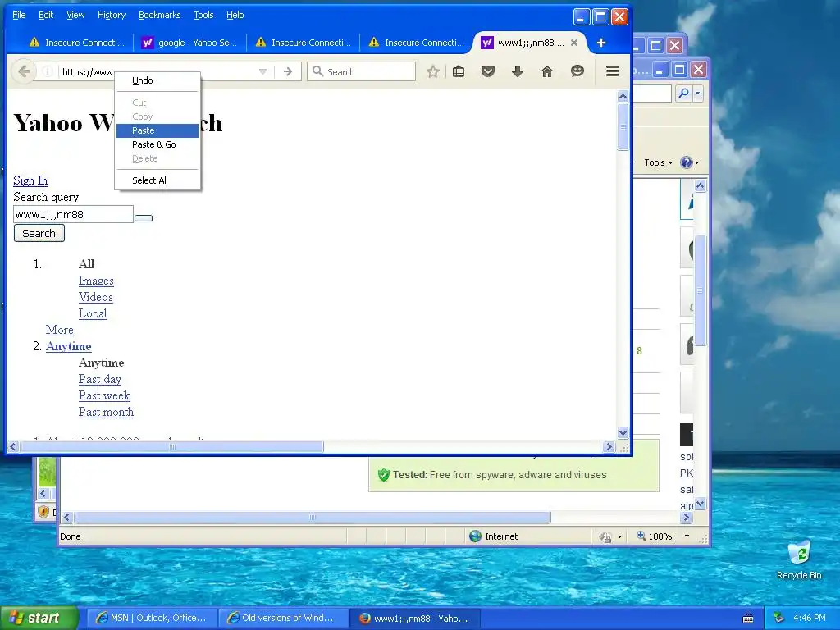Open the Images link

pos(96,281)
